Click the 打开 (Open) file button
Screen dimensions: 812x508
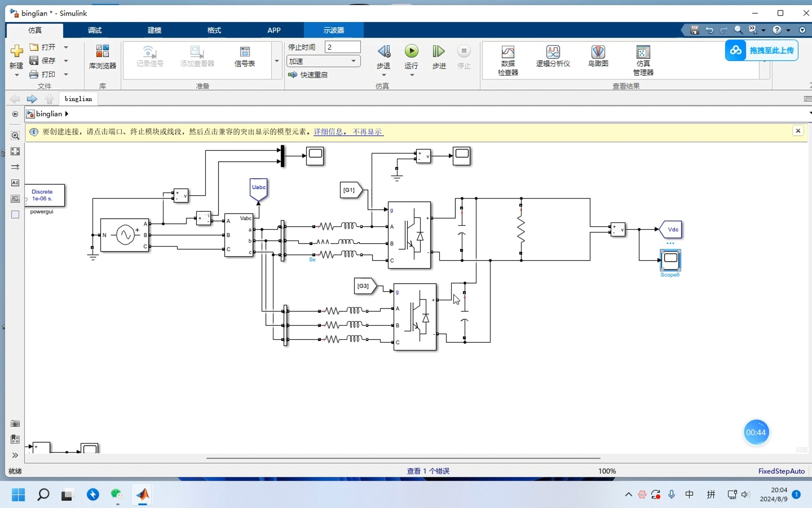pyautogui.click(x=42, y=47)
